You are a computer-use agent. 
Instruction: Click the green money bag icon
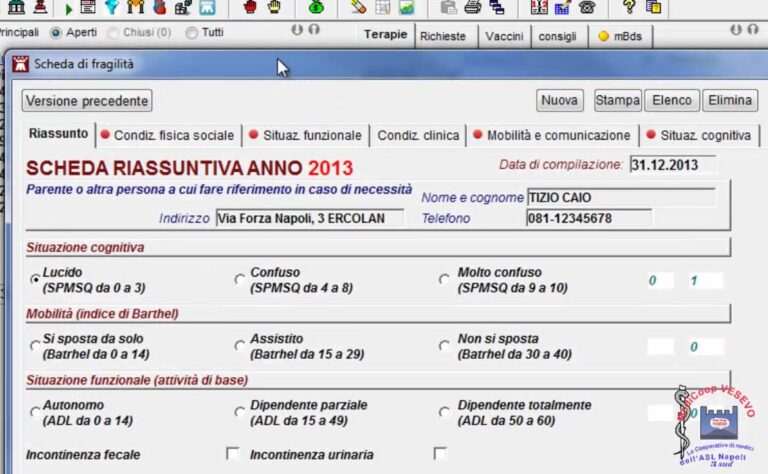pyautogui.click(x=316, y=7)
